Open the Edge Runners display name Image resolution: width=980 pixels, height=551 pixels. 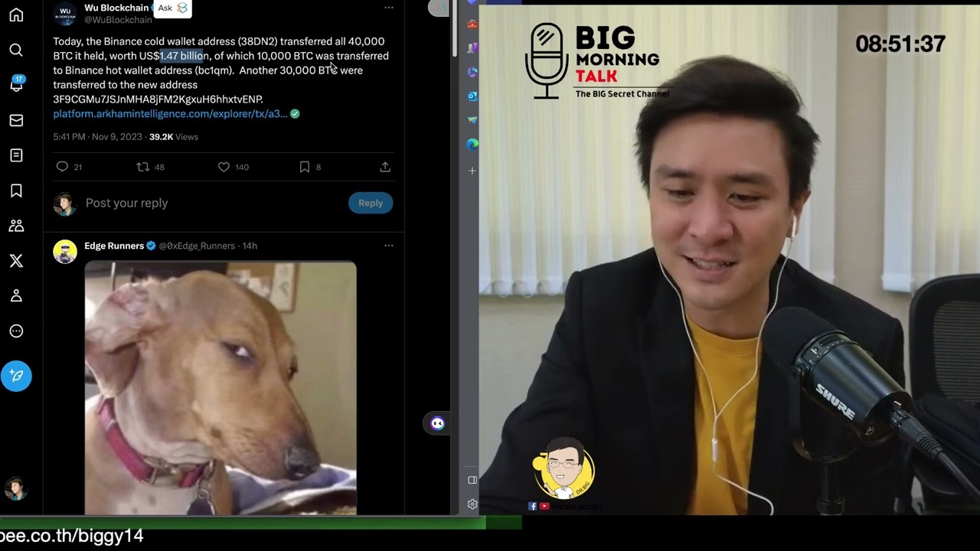click(114, 246)
